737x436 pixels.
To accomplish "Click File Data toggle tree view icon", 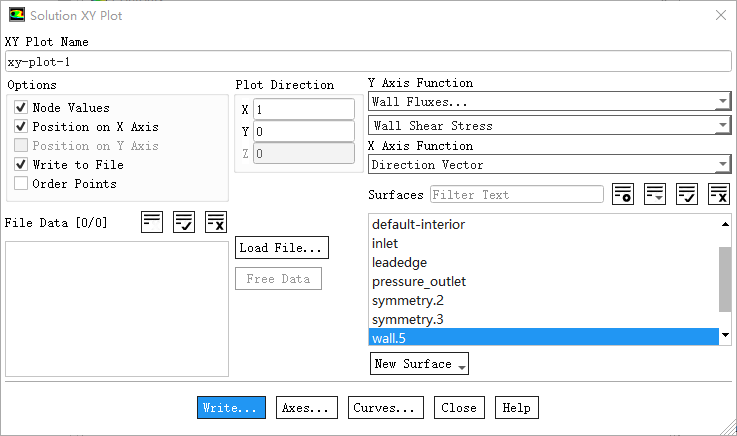I will [x=152, y=222].
